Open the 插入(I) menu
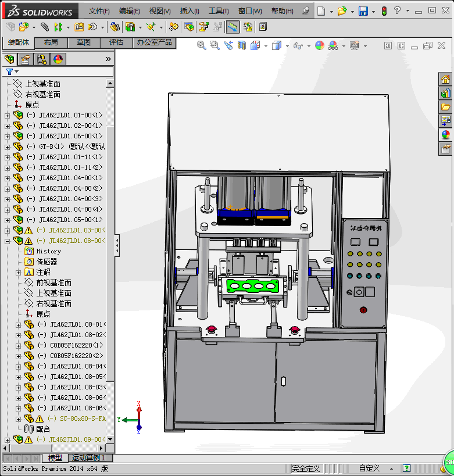 190,11
